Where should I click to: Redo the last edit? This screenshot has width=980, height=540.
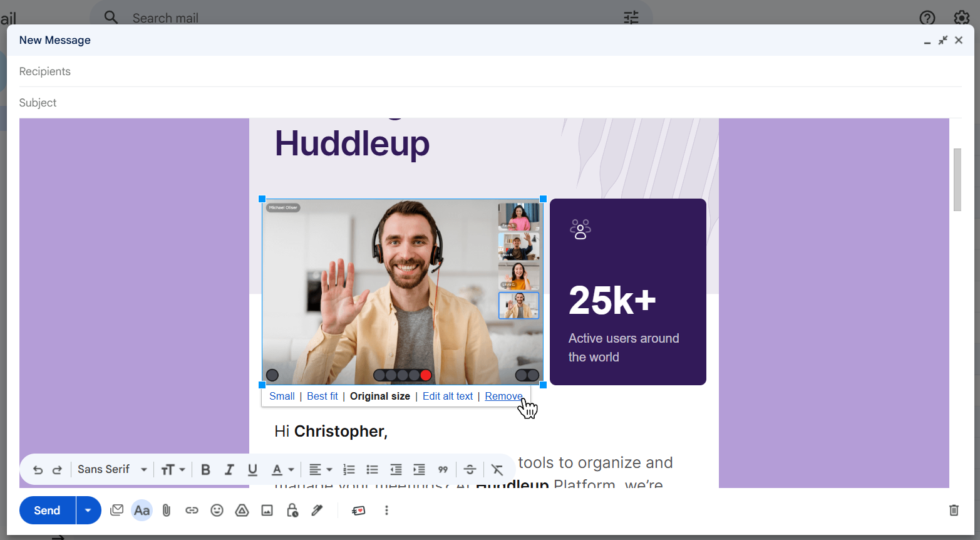tap(57, 470)
